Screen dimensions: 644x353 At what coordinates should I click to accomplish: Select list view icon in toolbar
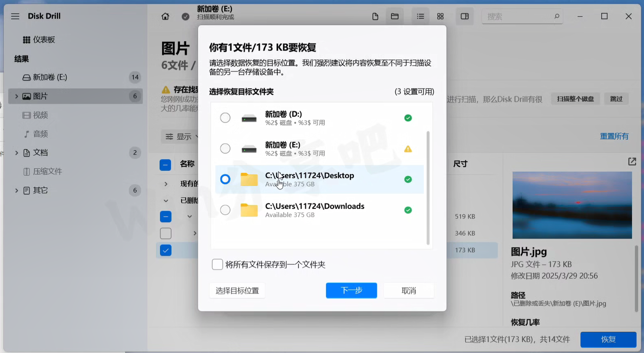pyautogui.click(x=420, y=16)
